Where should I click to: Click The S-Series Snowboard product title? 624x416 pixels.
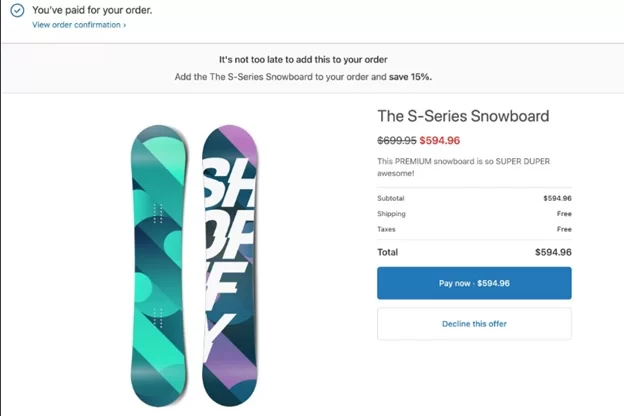463,117
